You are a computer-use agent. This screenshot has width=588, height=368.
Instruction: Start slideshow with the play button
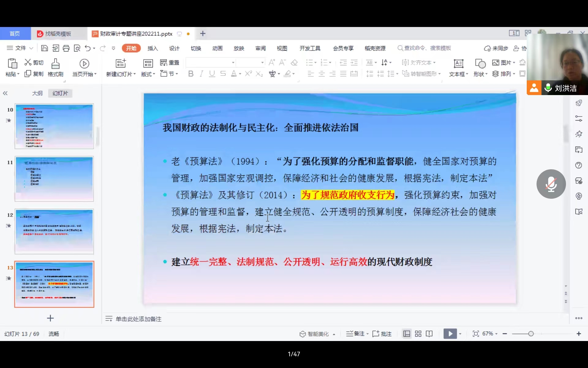click(x=450, y=334)
